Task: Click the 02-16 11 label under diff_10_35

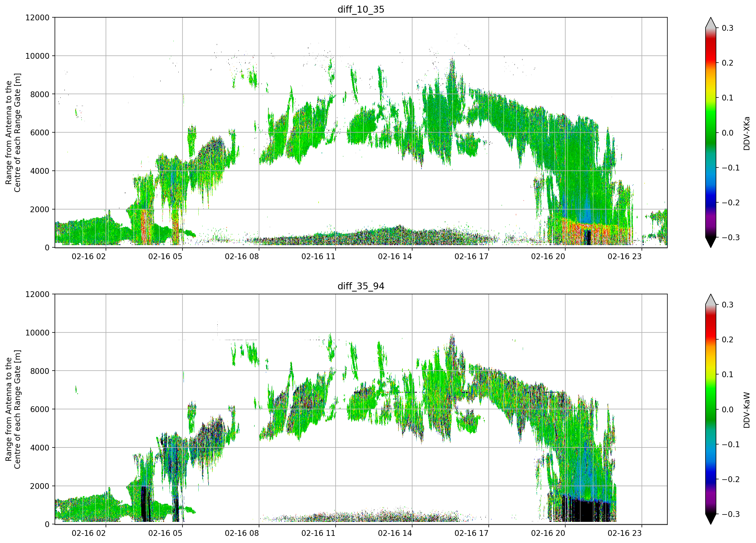Action: [x=318, y=256]
